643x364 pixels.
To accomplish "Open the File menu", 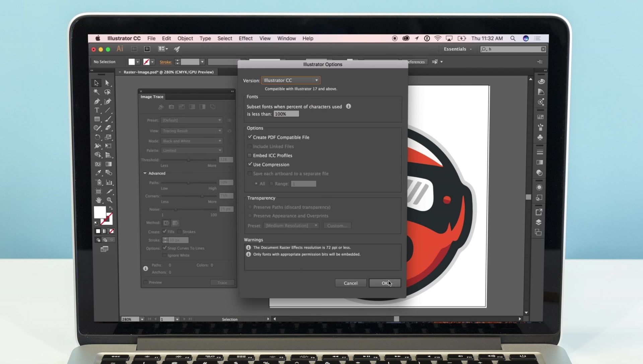I will click(151, 38).
